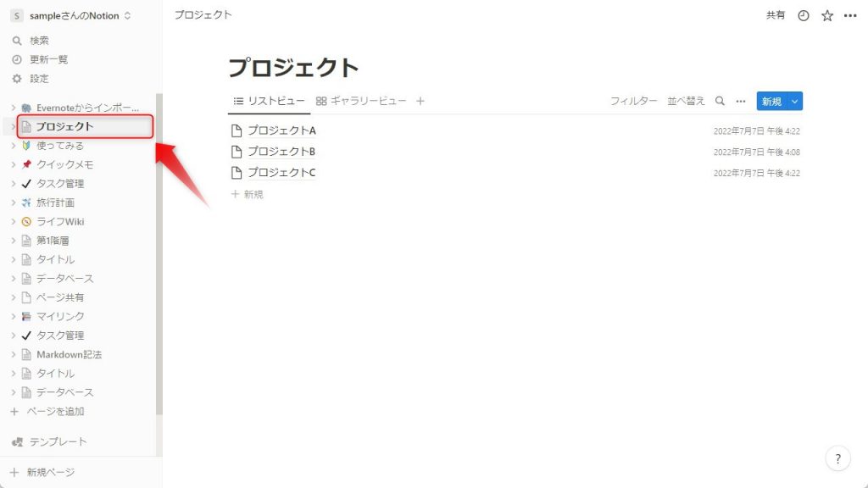
Task: Open 設定 gear icon in sidebar
Action: coord(17,79)
